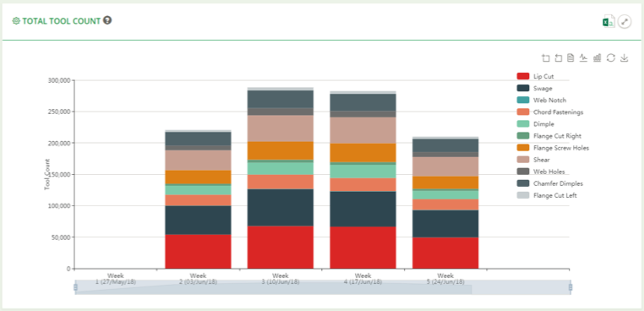
Task: Switch chart to line view
Action: [x=583, y=58]
